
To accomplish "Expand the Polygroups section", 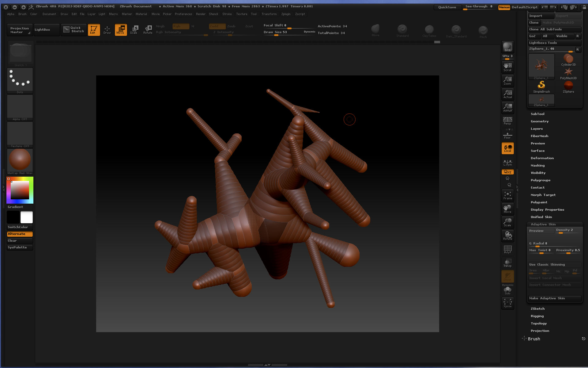I will click(x=540, y=180).
